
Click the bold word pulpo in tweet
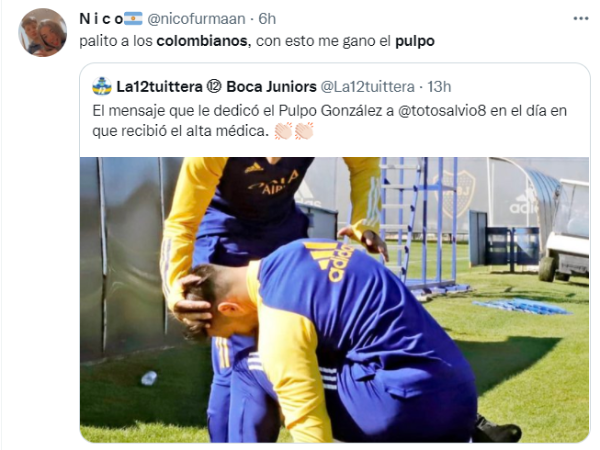coord(415,41)
